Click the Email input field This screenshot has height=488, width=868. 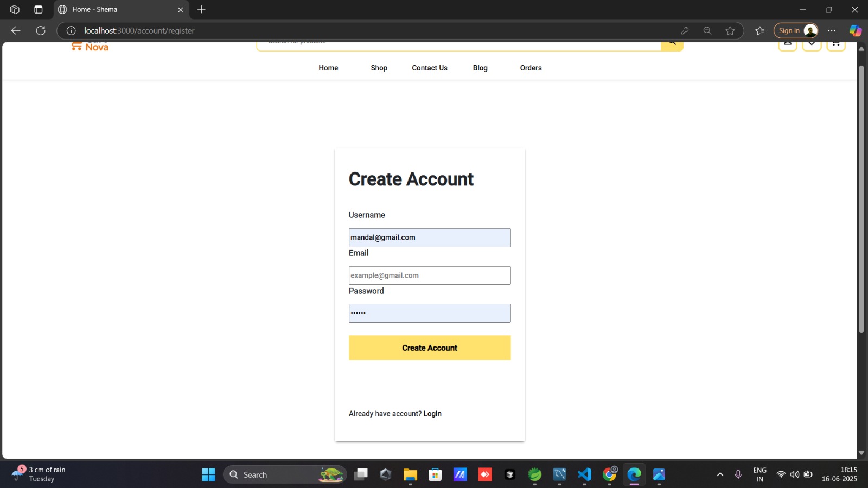[x=430, y=275]
